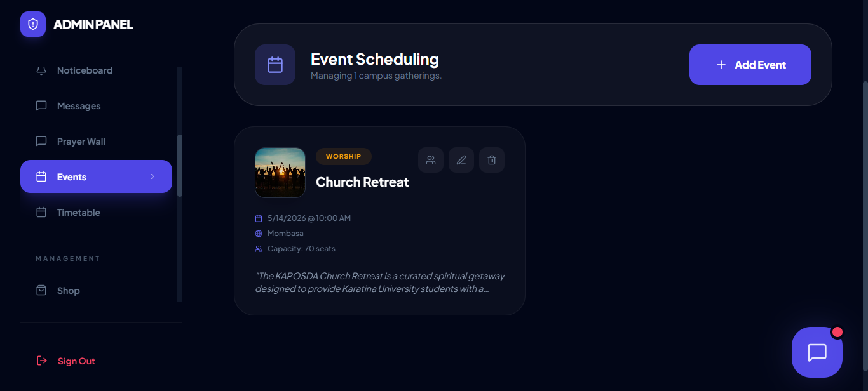868x391 pixels.
Task: Click the Add Event button
Action: pos(750,64)
